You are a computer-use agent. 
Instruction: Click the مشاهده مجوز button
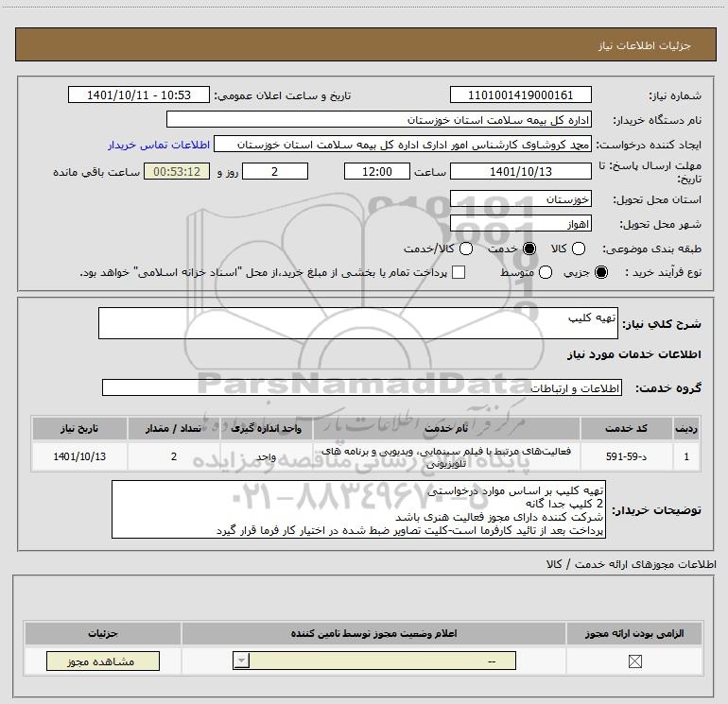click(x=103, y=661)
